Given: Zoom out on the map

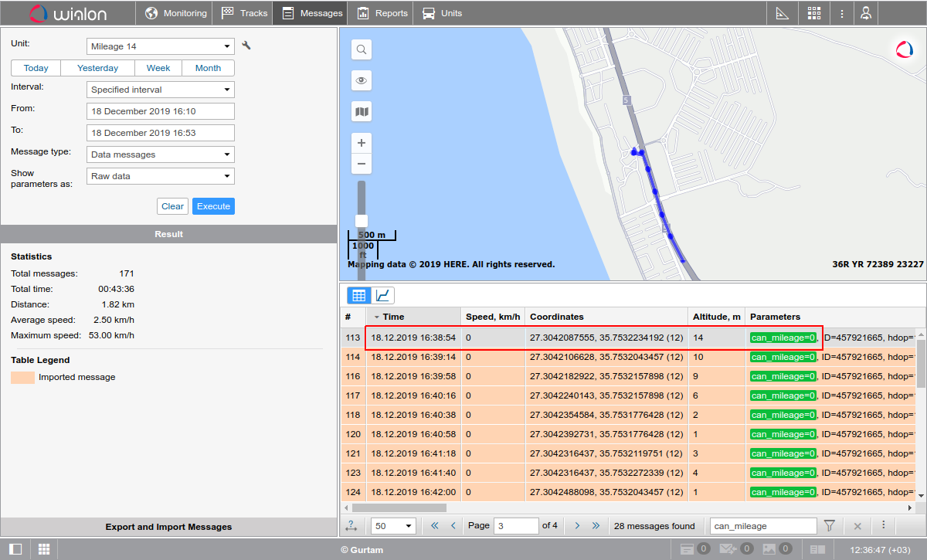Looking at the screenshot, I should [x=361, y=164].
